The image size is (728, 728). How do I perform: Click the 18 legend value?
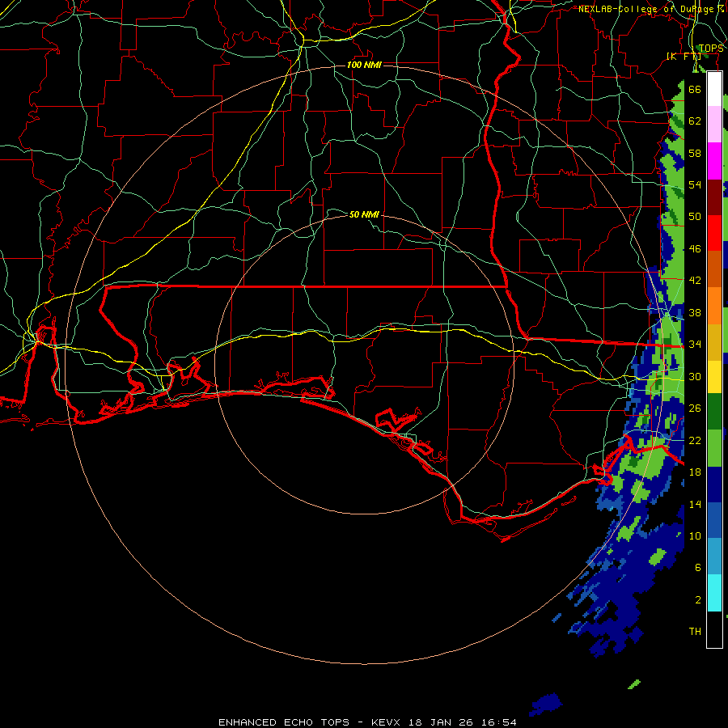click(x=695, y=472)
